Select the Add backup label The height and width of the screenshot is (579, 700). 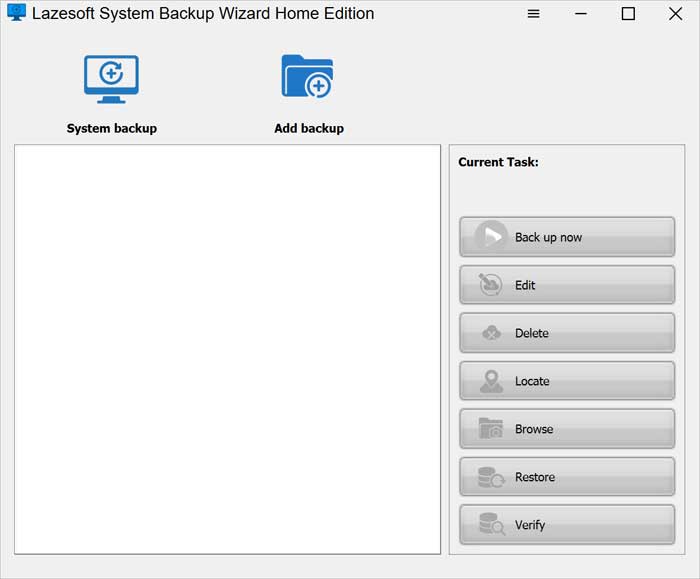click(x=309, y=129)
